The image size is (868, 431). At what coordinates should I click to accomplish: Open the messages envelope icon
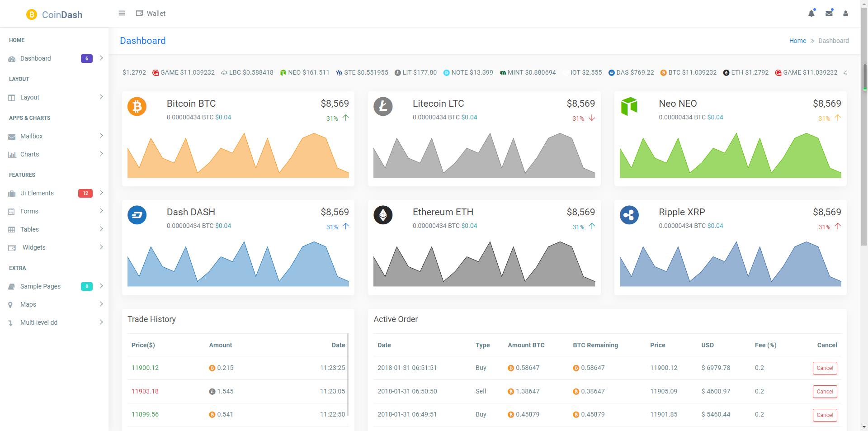point(829,13)
